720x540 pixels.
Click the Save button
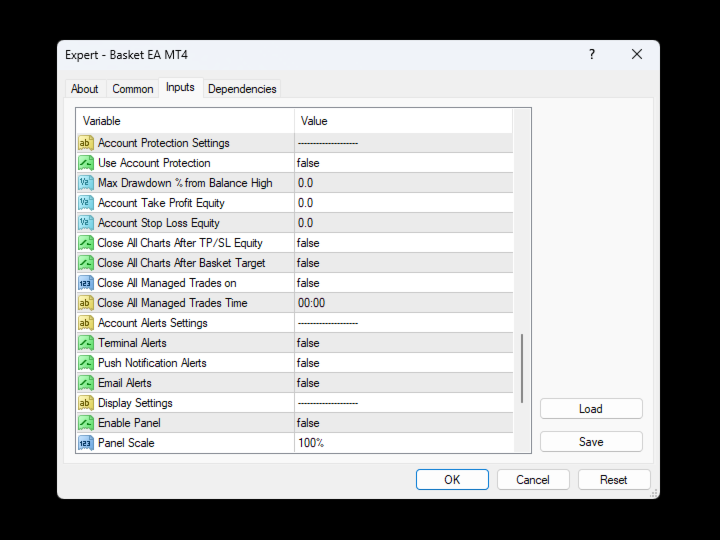click(x=591, y=442)
